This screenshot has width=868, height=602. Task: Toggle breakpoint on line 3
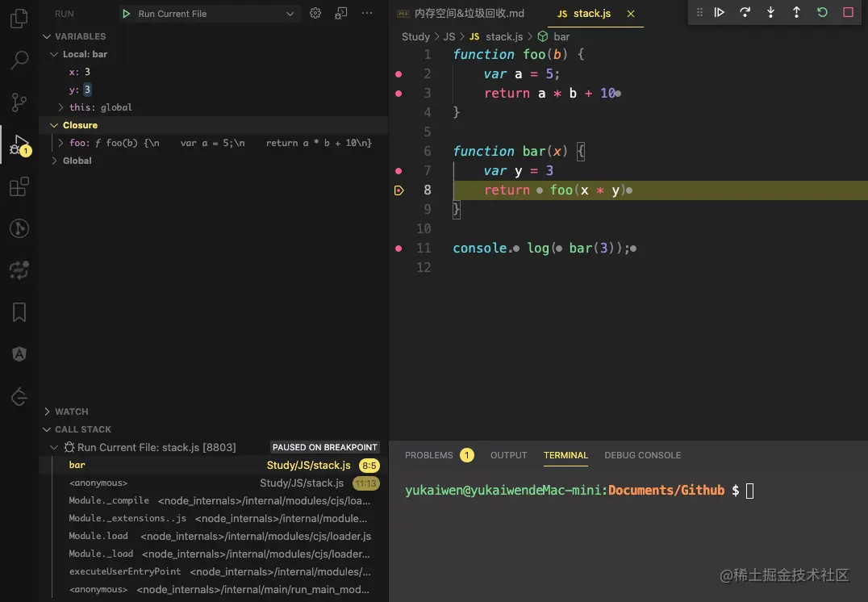coord(399,94)
